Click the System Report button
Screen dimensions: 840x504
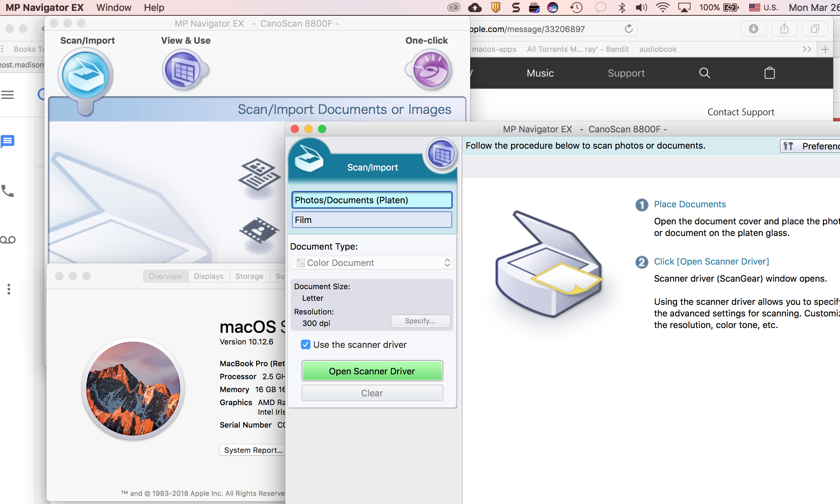[253, 450]
